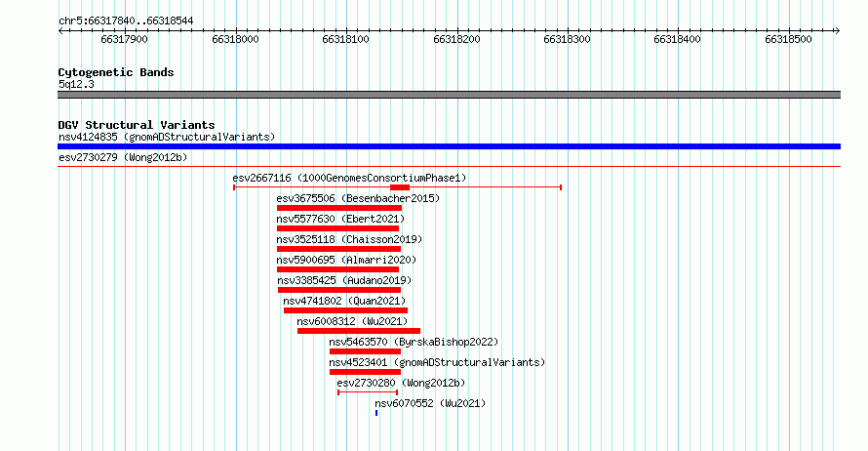The width and height of the screenshot is (868, 451).
Task: Click the 5q12.3 band label
Action: [76, 84]
